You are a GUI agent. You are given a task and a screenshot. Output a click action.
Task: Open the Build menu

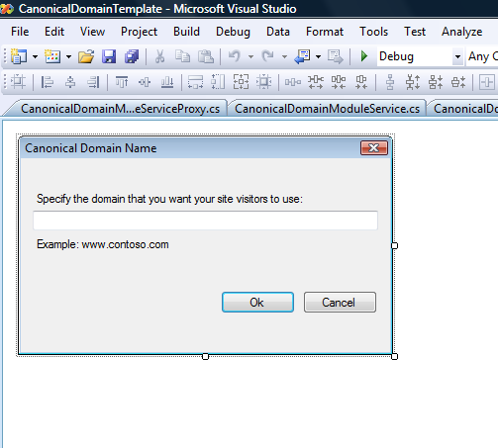(186, 32)
